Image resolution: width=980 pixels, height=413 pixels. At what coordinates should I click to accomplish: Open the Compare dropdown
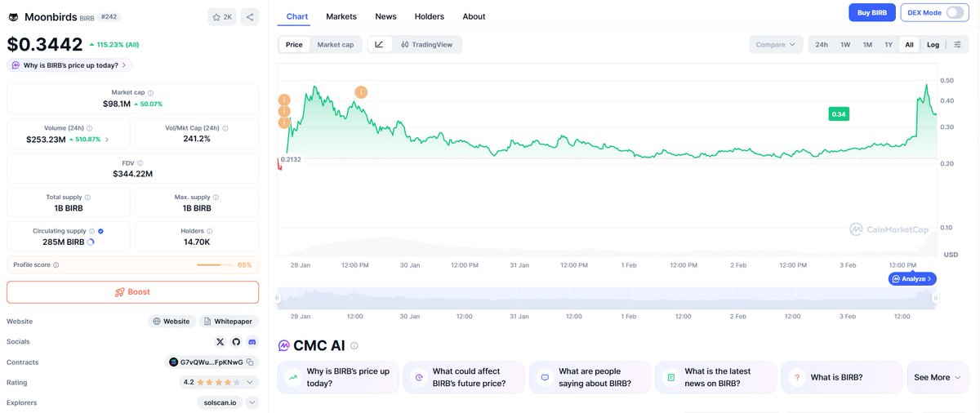[775, 45]
